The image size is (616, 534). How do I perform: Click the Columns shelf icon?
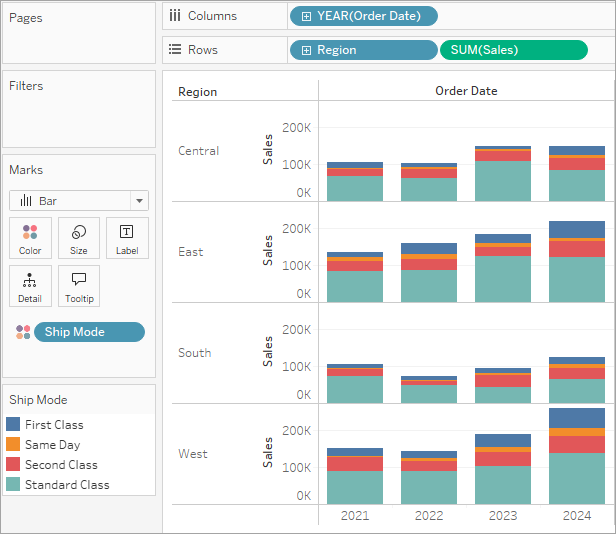coord(175,16)
